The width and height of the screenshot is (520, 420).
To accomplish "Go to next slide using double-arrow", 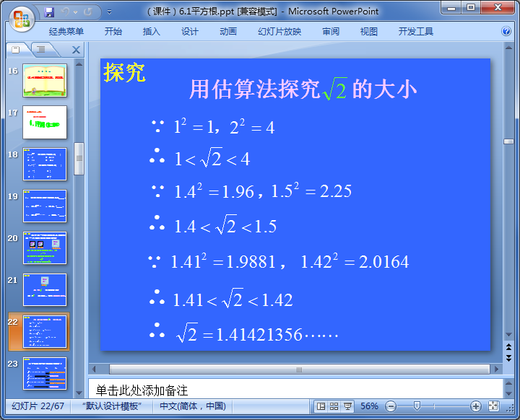I will tap(509, 359).
